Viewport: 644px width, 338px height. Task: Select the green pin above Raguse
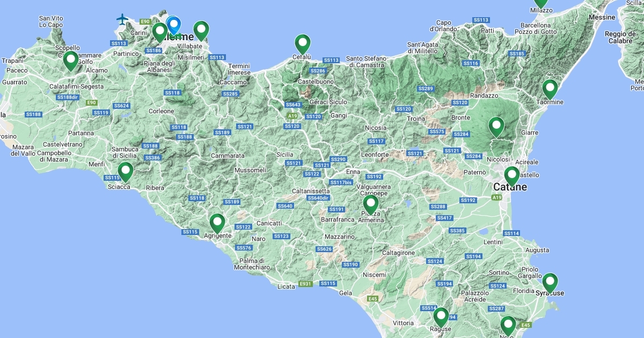pos(441,316)
